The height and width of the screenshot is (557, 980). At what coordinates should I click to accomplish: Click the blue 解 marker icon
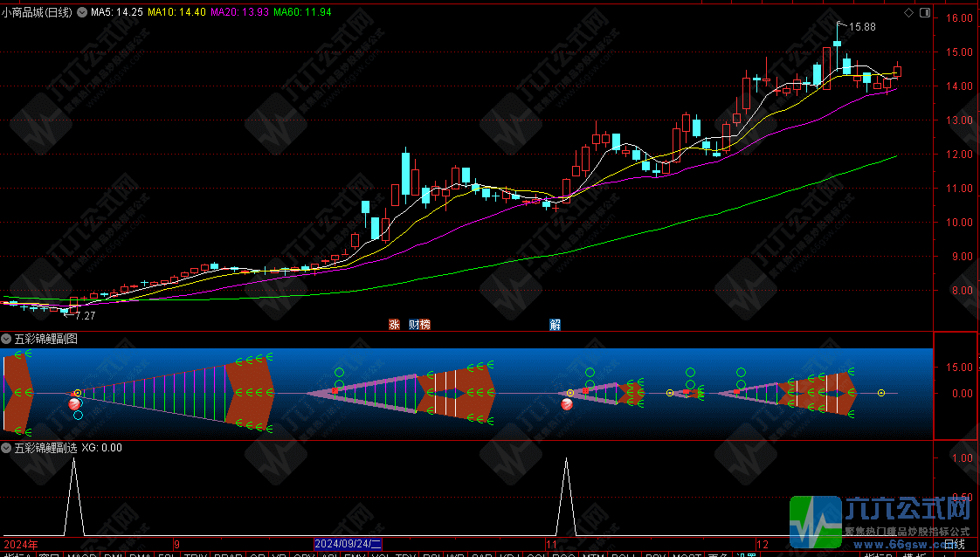pyautogui.click(x=556, y=325)
